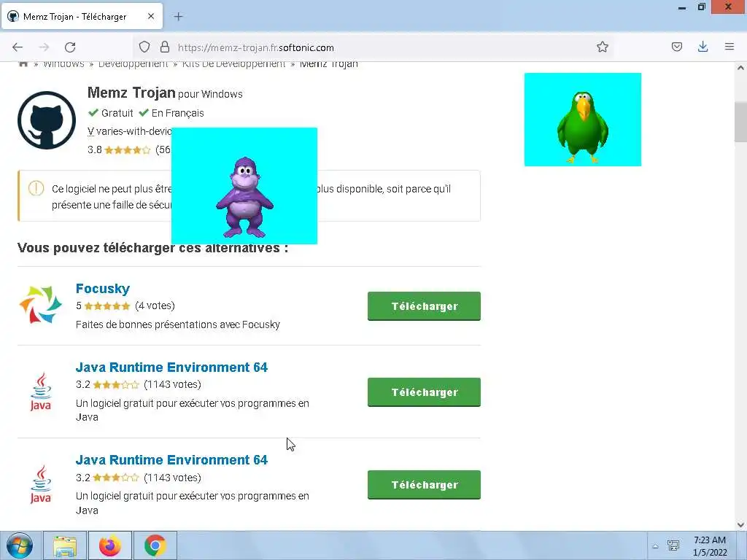
Task: Click heading 'Vous pouvez télécharger ces alternatives'
Action: coord(152,248)
